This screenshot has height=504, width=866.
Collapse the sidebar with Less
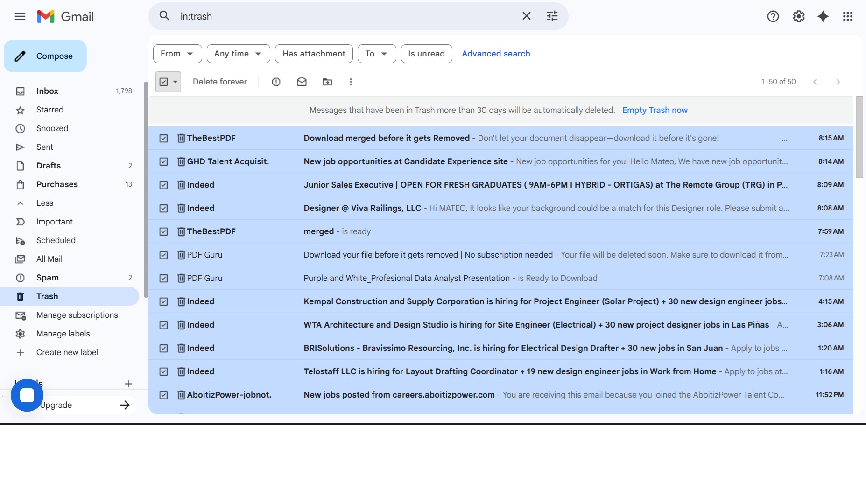45,203
